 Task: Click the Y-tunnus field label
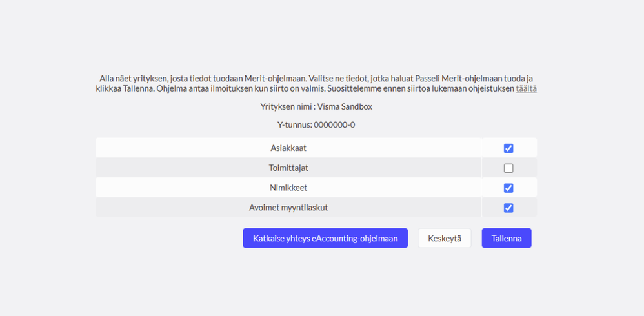click(x=294, y=125)
